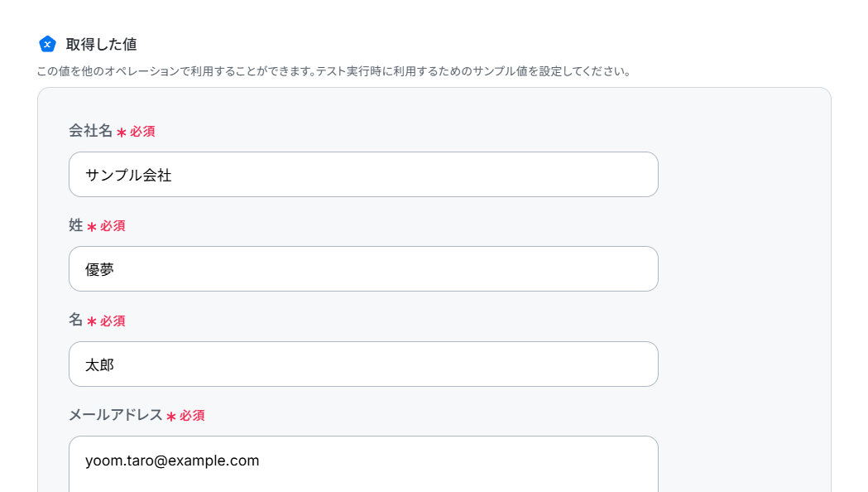Click the 取得した値 section heading
Image resolution: width=868 pixels, height=492 pixels.
(101, 45)
